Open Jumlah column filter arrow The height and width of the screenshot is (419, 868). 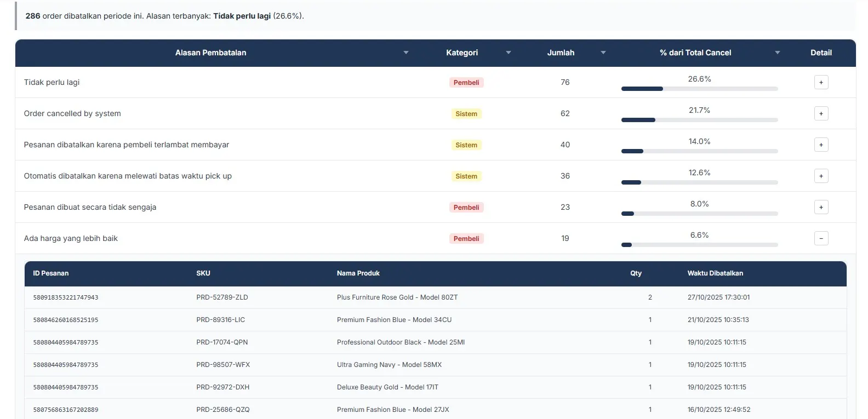(603, 53)
